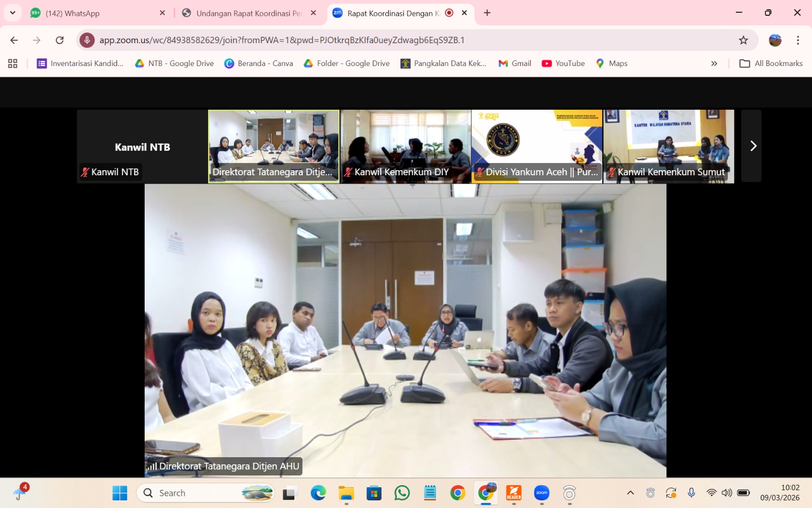812x508 pixels.
Task: Open a new browser tab
Action: click(x=487, y=13)
